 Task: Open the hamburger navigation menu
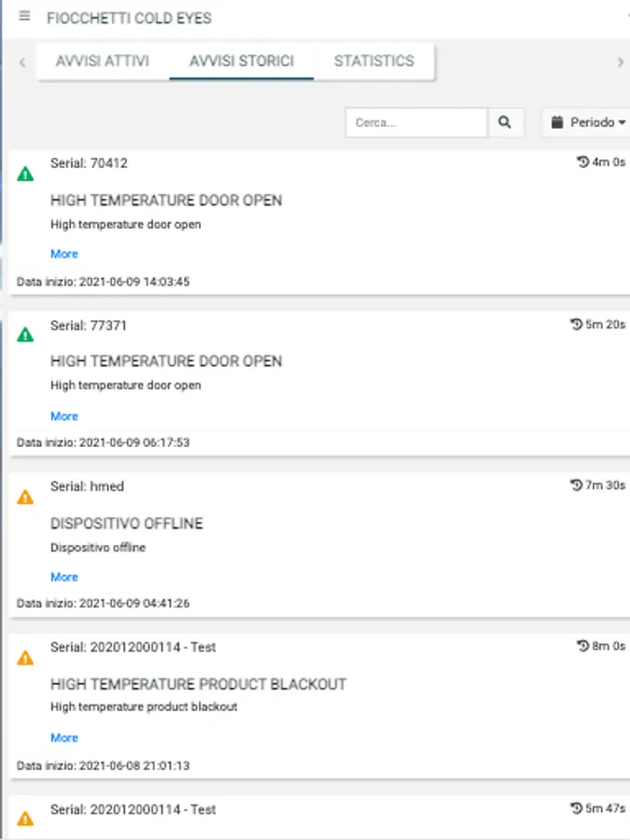[x=24, y=17]
